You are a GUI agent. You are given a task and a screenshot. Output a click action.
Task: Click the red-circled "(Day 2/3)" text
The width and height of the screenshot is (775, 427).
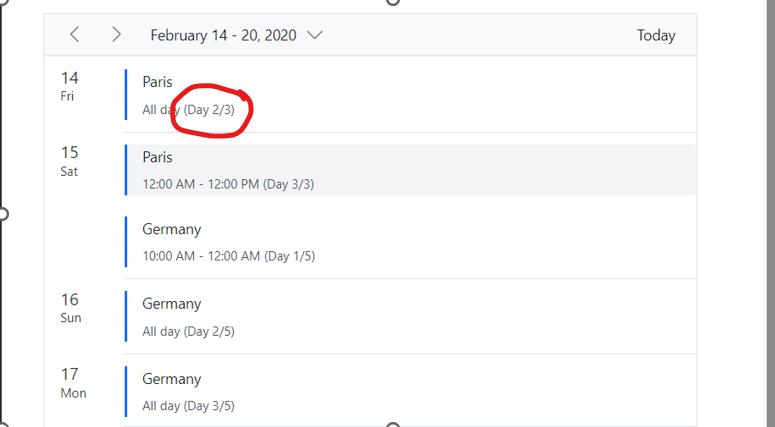coord(210,110)
